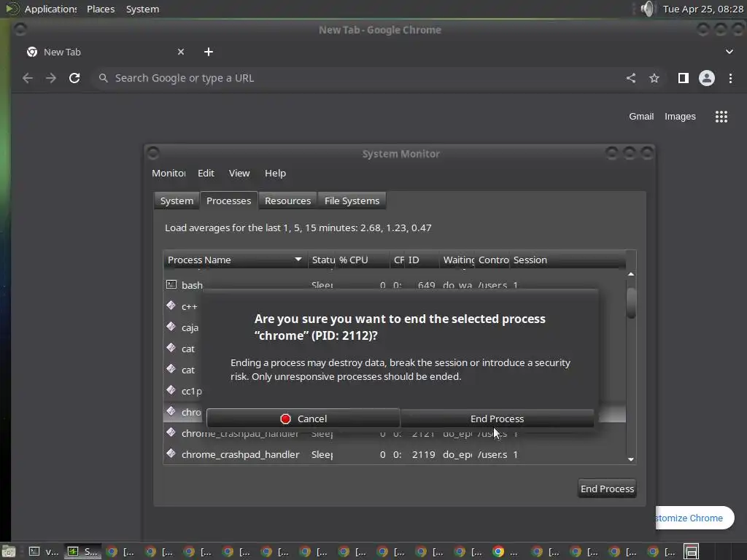This screenshot has height=560, width=747.
Task: Click the load averages text line
Action: pyautogui.click(x=298, y=227)
